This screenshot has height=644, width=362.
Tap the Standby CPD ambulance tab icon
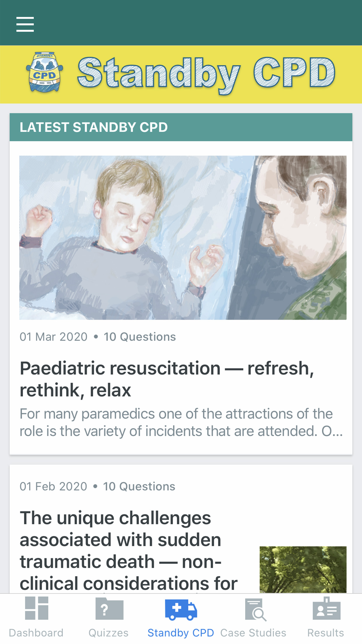(181, 609)
